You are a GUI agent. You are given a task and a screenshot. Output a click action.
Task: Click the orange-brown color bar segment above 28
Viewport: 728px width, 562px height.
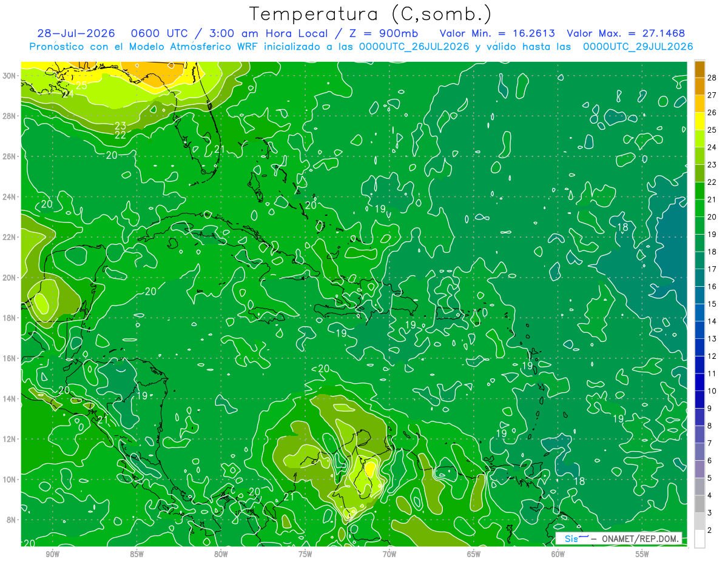699,69
